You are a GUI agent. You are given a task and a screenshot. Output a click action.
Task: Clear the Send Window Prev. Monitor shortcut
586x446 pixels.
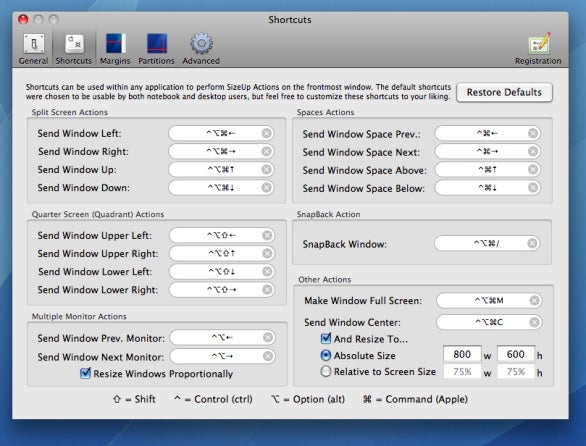(x=268, y=338)
